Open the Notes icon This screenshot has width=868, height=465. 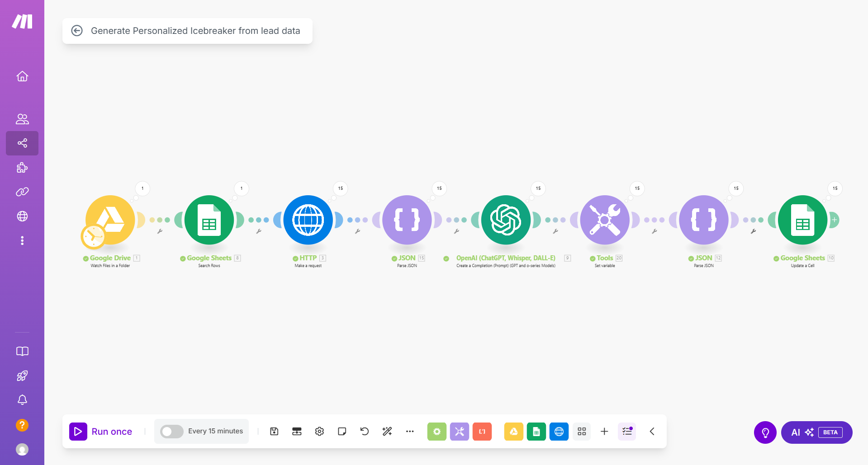[342, 432]
